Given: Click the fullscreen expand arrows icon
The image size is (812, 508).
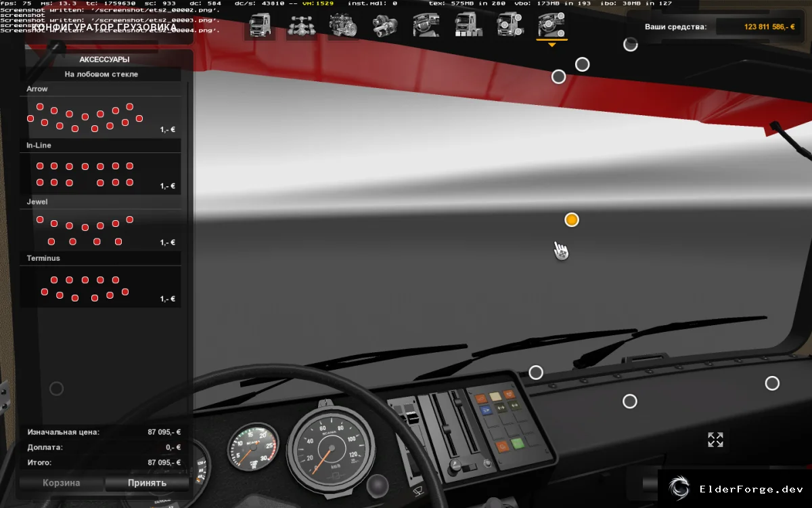Looking at the screenshot, I should click(x=715, y=440).
